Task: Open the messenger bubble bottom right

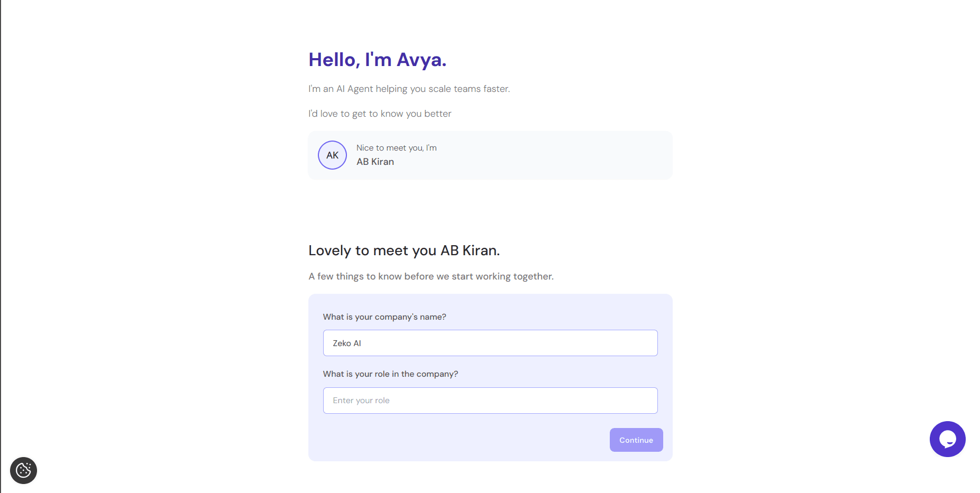Action: point(947,439)
